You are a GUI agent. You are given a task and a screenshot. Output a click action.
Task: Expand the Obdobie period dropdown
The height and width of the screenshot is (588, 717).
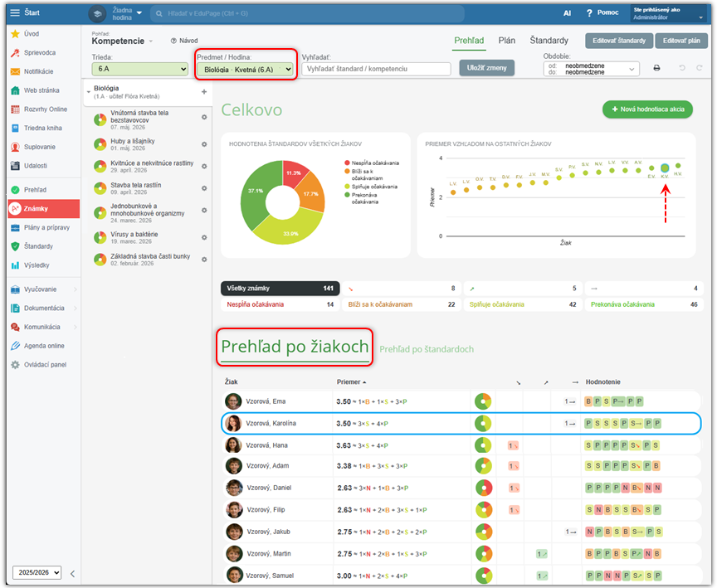tap(591, 69)
